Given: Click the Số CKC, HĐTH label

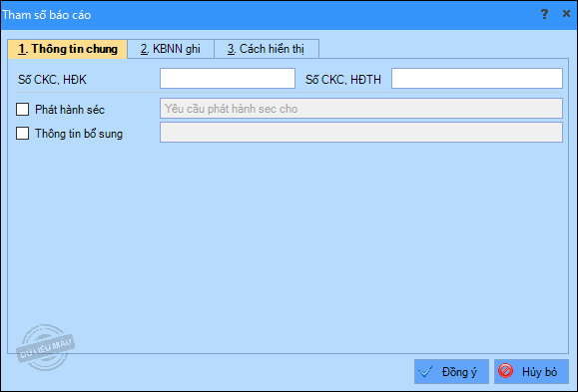Looking at the screenshot, I should point(343,79).
